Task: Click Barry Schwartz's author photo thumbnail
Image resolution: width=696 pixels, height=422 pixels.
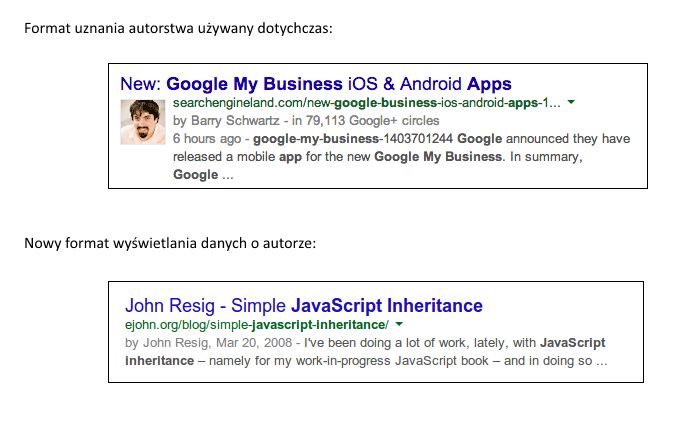Action: tap(142, 122)
